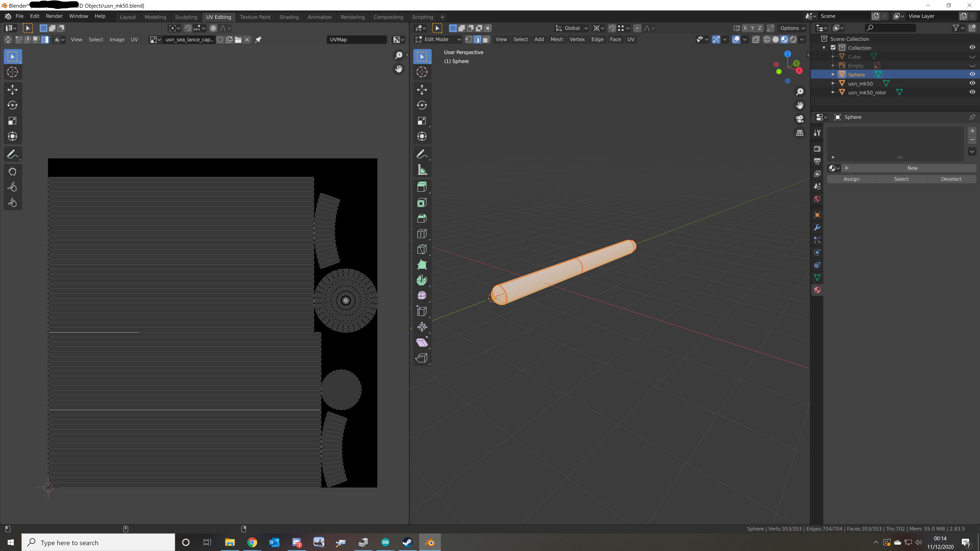Uncheck the Collection visibility checkbox
This screenshot has height=551, width=980.
tap(833, 47)
